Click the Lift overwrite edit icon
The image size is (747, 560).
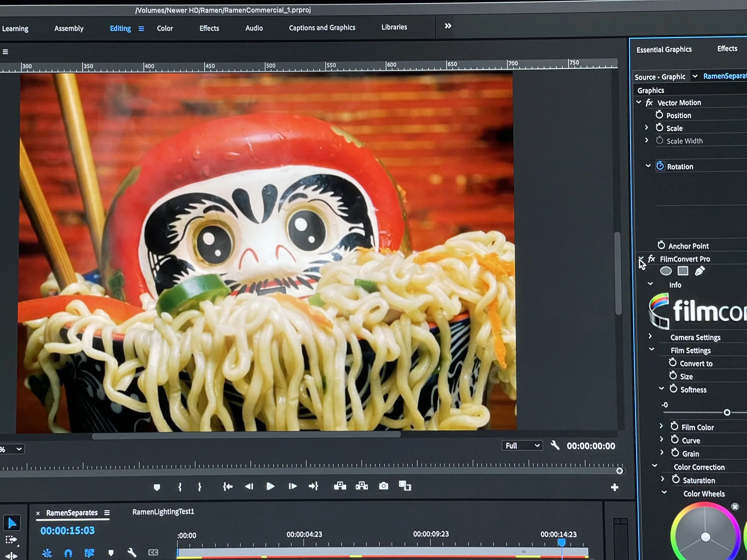(340, 486)
